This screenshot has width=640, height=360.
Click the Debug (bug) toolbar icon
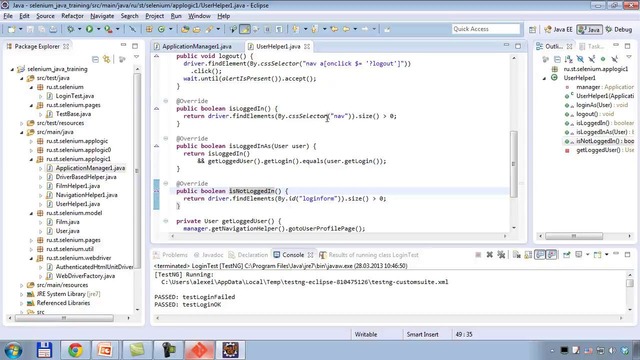[71, 29]
